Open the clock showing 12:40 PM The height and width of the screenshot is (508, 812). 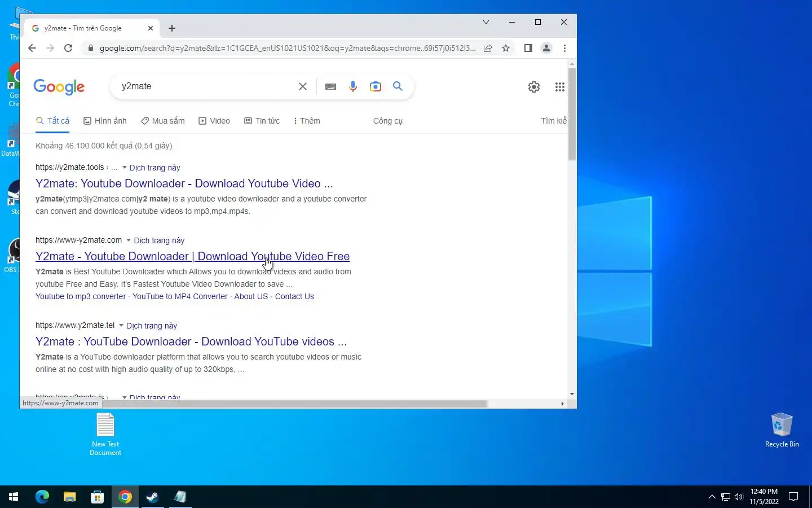[x=764, y=497]
